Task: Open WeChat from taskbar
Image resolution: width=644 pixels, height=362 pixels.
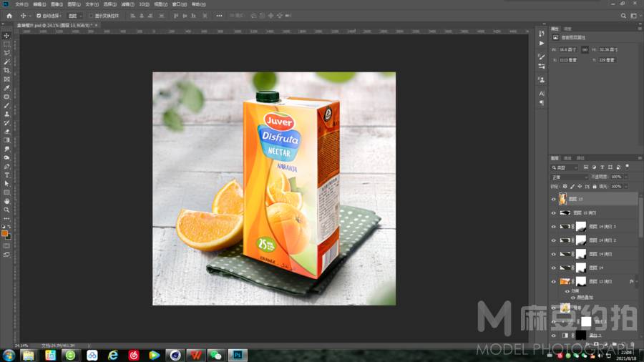Action: click(216, 355)
